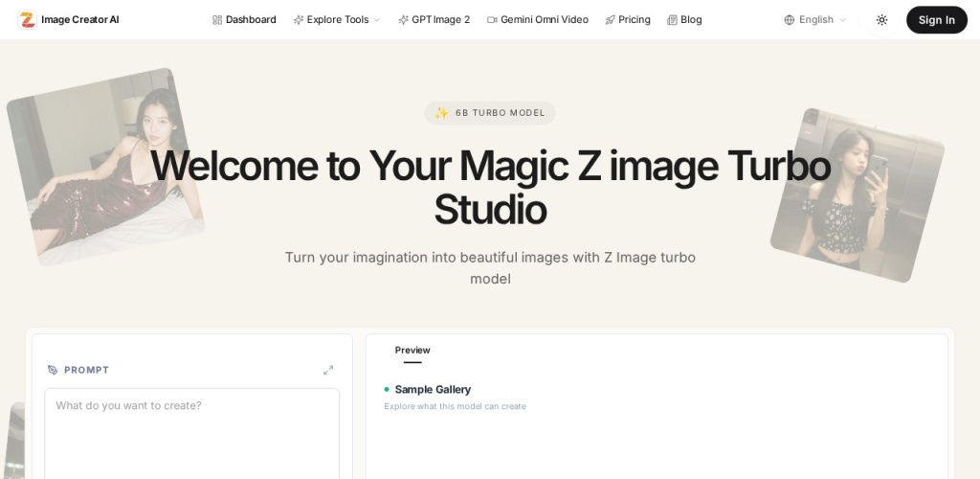Click the Sign In button
This screenshot has width=980, height=479.
937,20
